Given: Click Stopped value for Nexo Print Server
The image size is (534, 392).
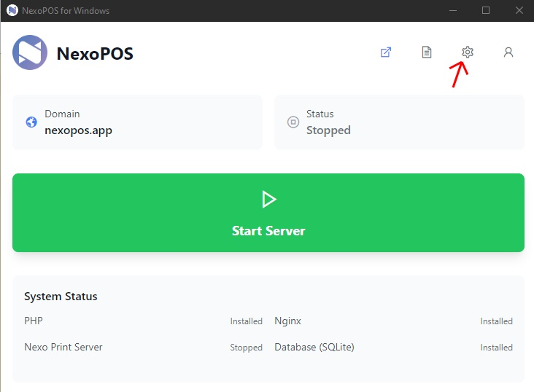Looking at the screenshot, I should [247, 348].
